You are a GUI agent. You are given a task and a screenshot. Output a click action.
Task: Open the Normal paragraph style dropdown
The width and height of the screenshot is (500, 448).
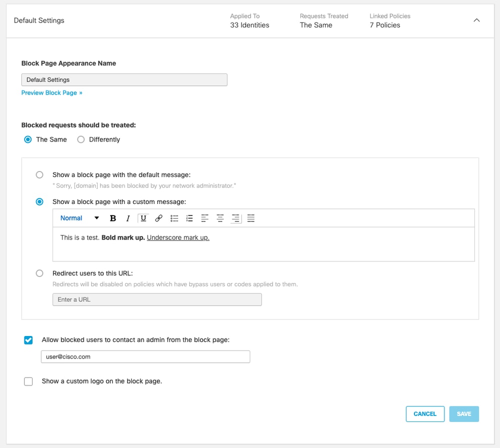(78, 218)
